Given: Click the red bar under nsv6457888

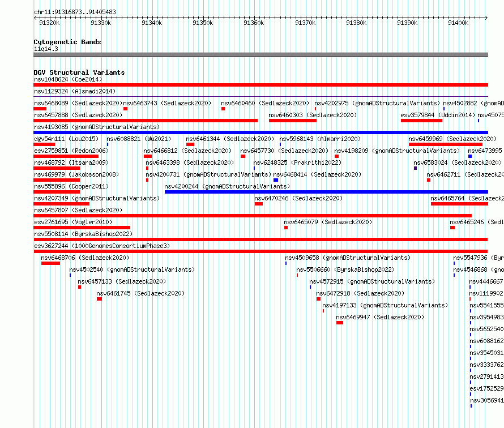Looking at the screenshot, I should 146,121.
